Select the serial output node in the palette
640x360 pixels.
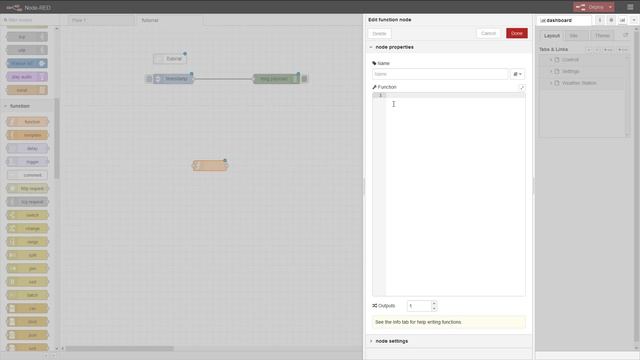tap(27, 90)
